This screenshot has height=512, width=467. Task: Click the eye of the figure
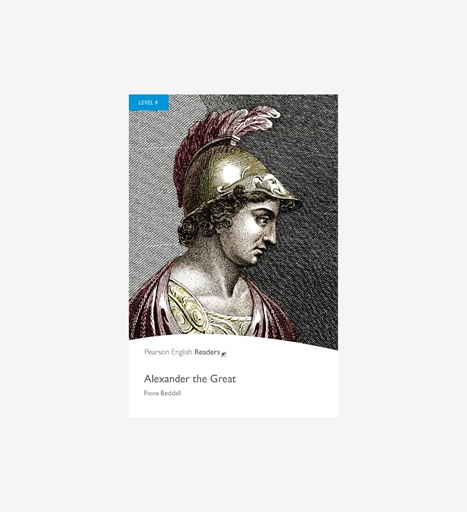262,219
